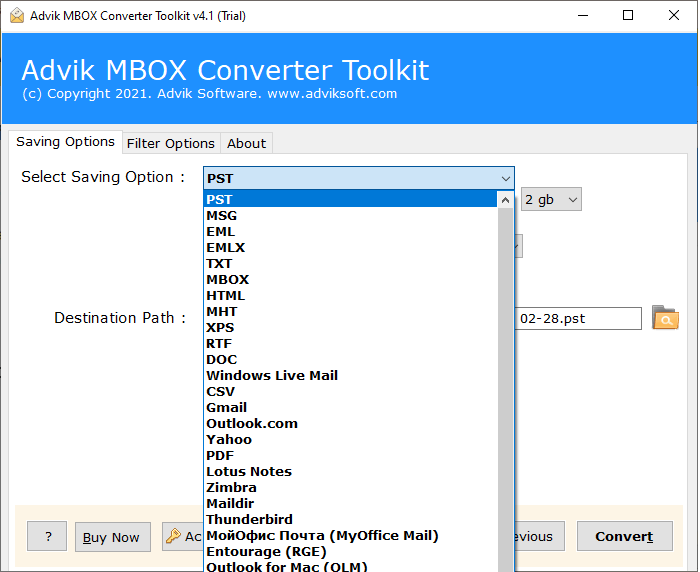Screen dimensions: 700x572
Task: Open the Select Saving Option combo box
Action: (x=358, y=178)
